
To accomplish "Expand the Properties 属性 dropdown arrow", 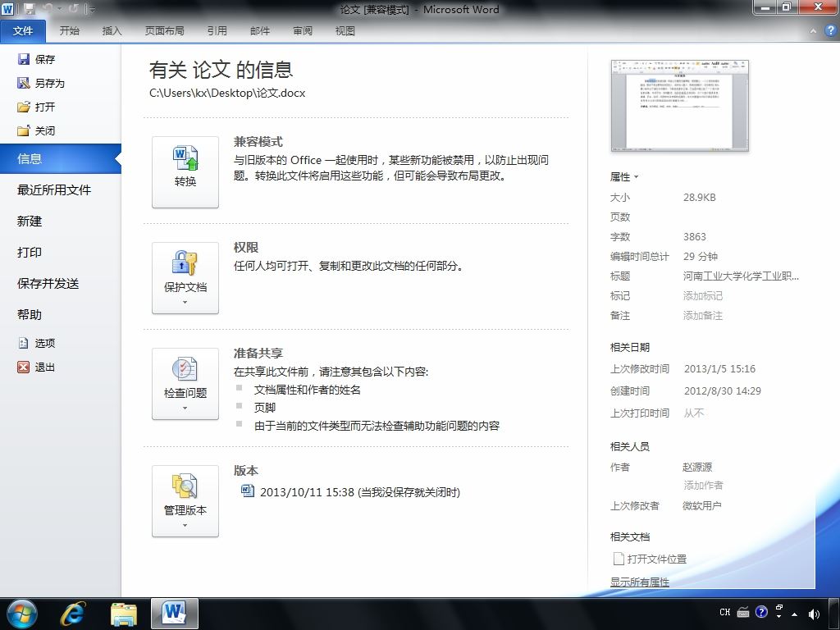I will 637,177.
